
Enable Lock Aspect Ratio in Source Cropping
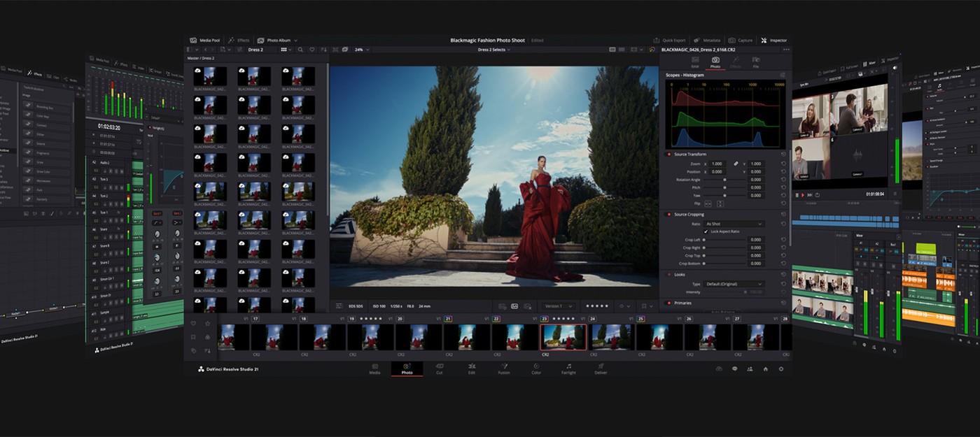click(706, 230)
